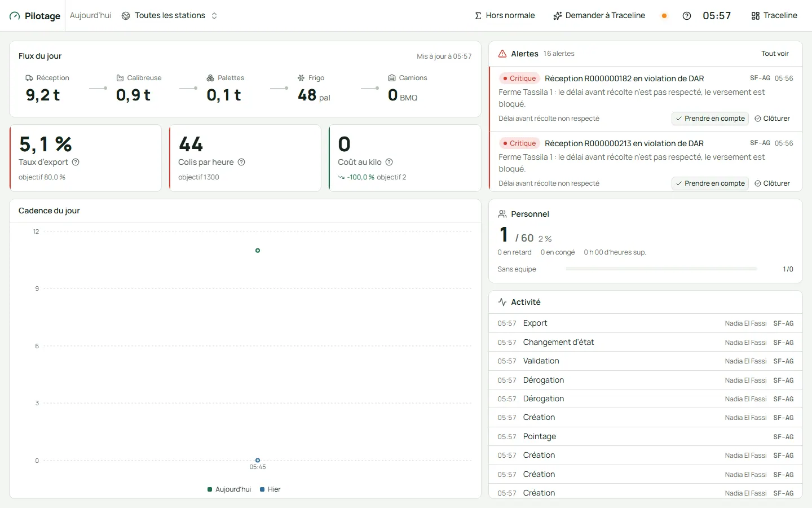Toggle Aujourd'hui legend series
Screen dimensions: 812x508
pos(229,489)
